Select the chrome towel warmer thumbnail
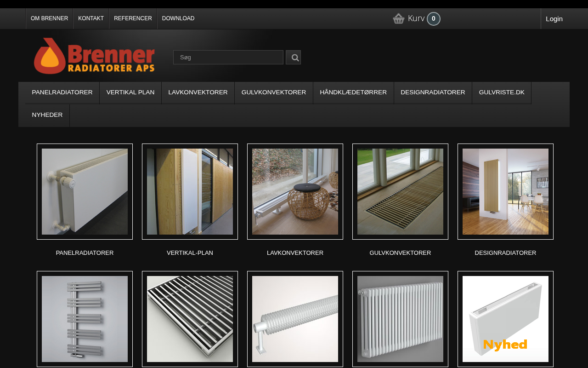The height and width of the screenshot is (368, 588). [85, 319]
